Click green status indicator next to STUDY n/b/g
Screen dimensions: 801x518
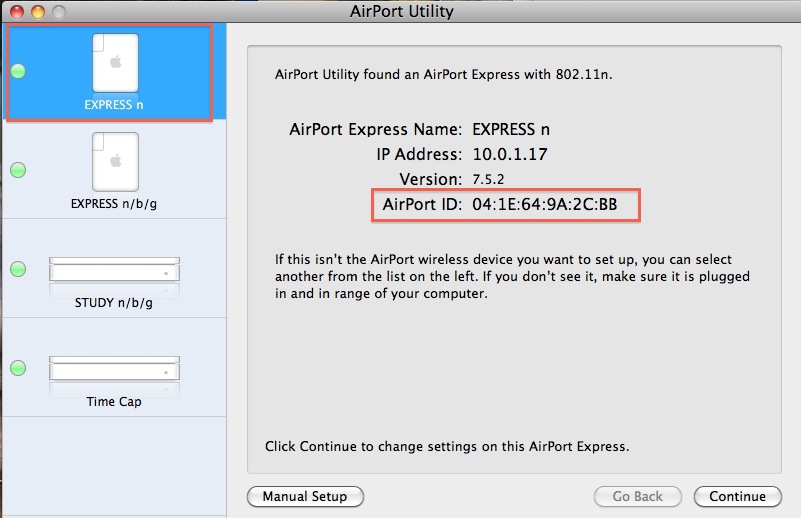[18, 269]
